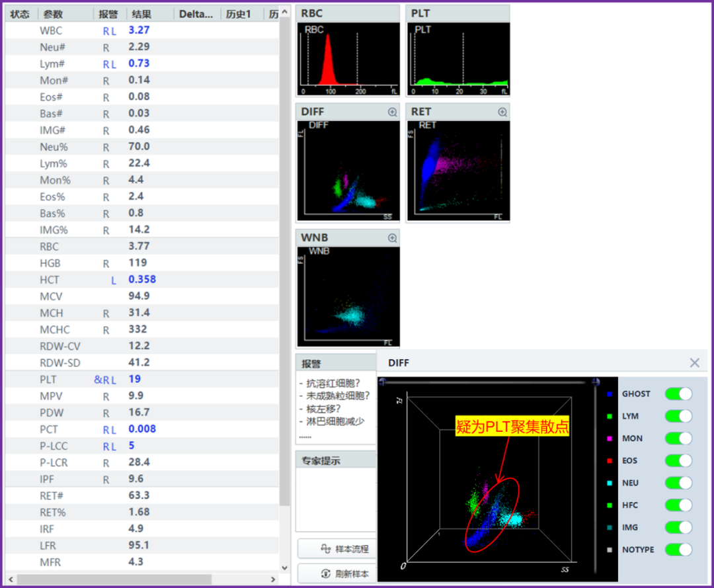Click the HCT value 0.358
714x588 pixels.
(x=142, y=279)
